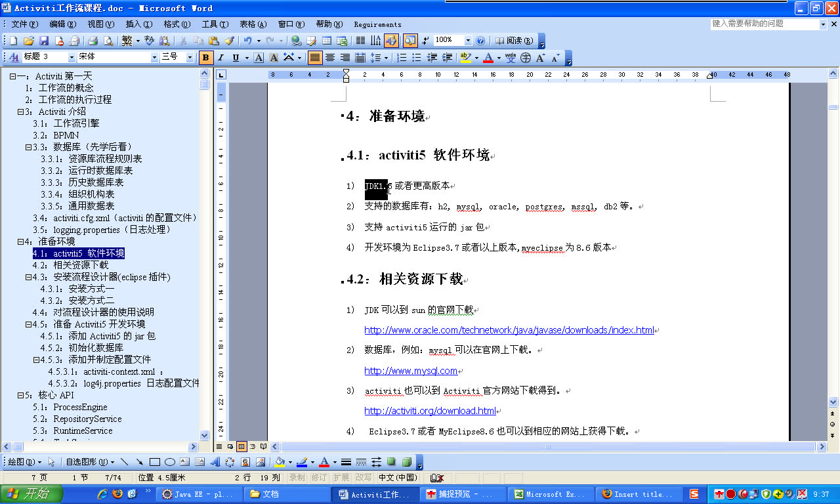
Task: Open the 格式(O) menu
Action: click(177, 24)
